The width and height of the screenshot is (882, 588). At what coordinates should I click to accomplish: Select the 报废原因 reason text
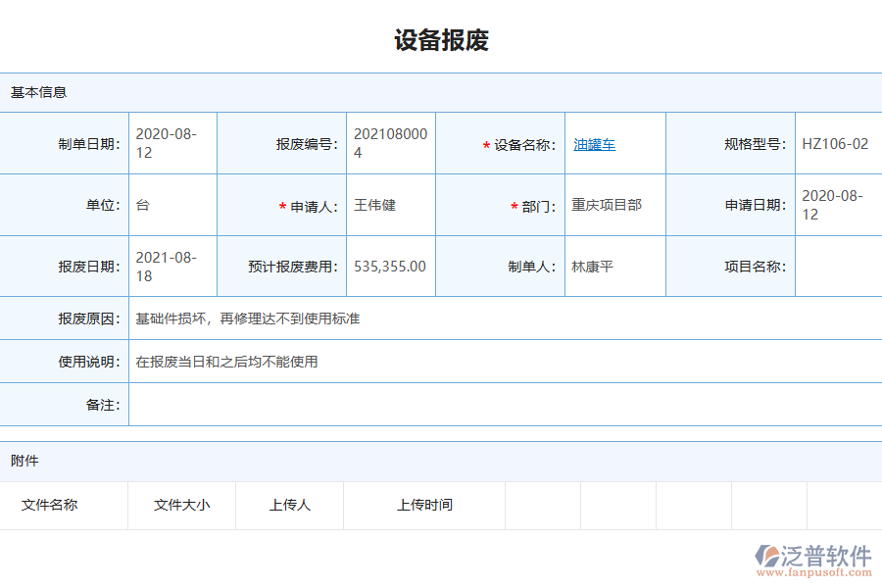click(x=245, y=318)
